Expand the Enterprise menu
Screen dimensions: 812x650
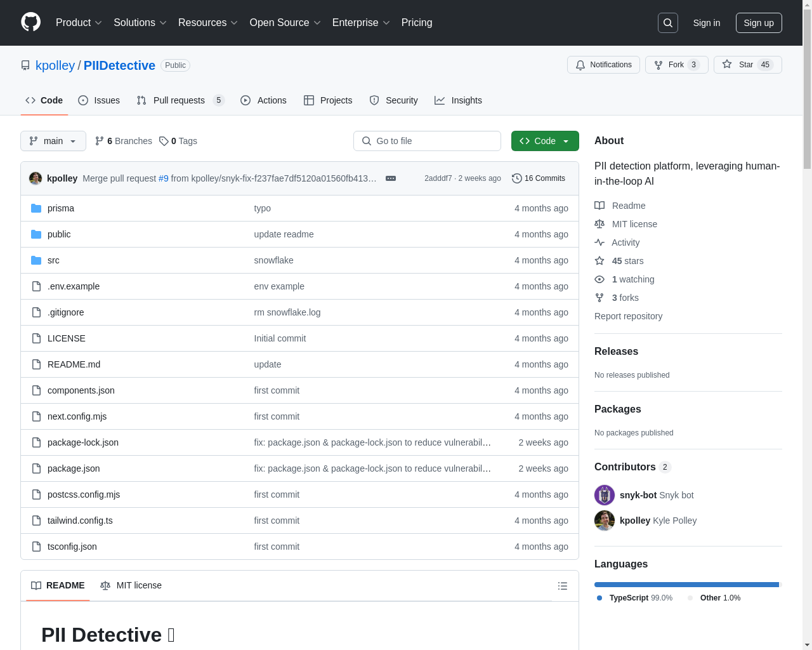point(361,23)
